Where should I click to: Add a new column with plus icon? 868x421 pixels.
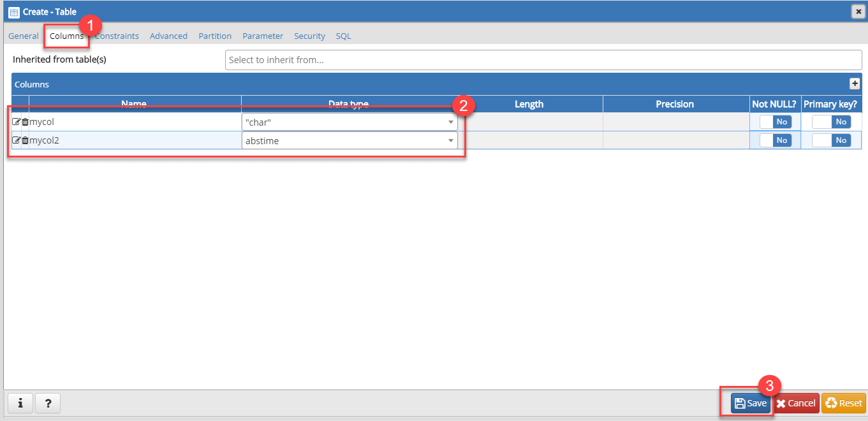[x=855, y=84]
